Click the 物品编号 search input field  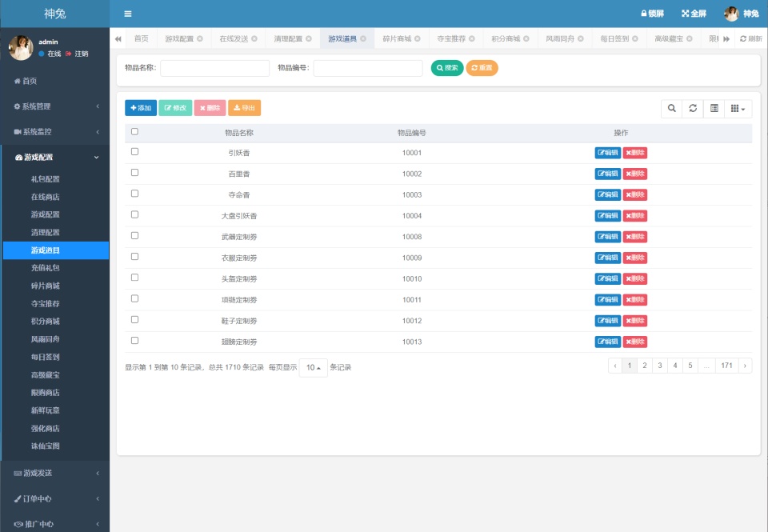(368, 68)
